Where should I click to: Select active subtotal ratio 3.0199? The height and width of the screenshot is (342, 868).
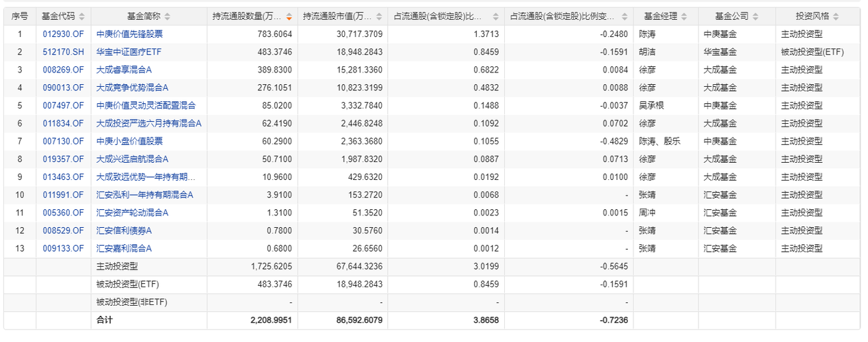(485, 266)
